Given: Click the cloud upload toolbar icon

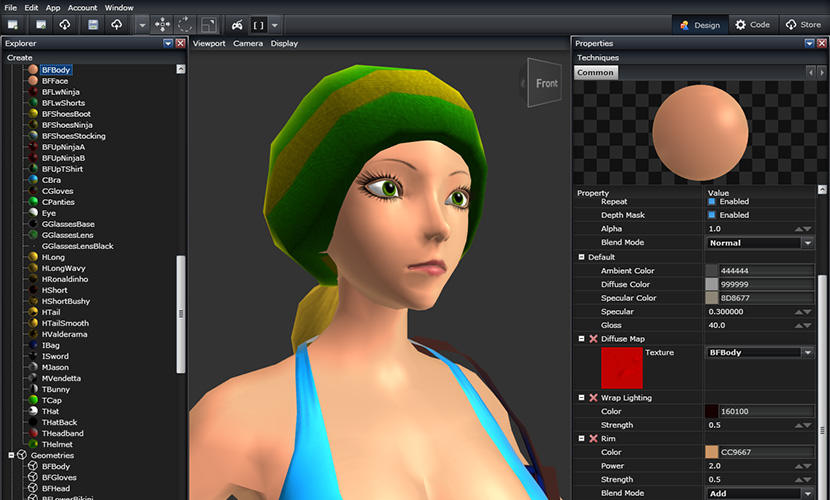Looking at the screenshot, I should coord(116,25).
